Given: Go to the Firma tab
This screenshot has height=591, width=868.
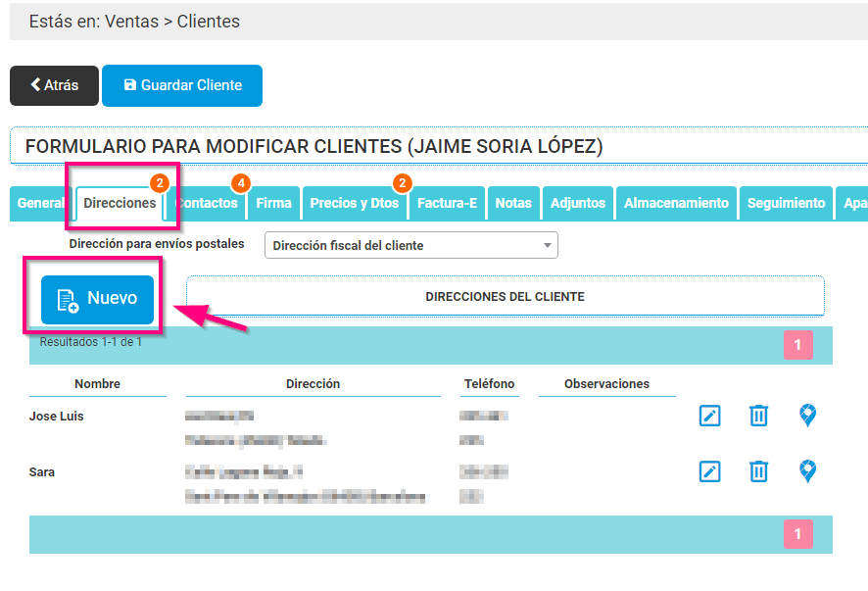Looking at the screenshot, I should click(x=274, y=203).
